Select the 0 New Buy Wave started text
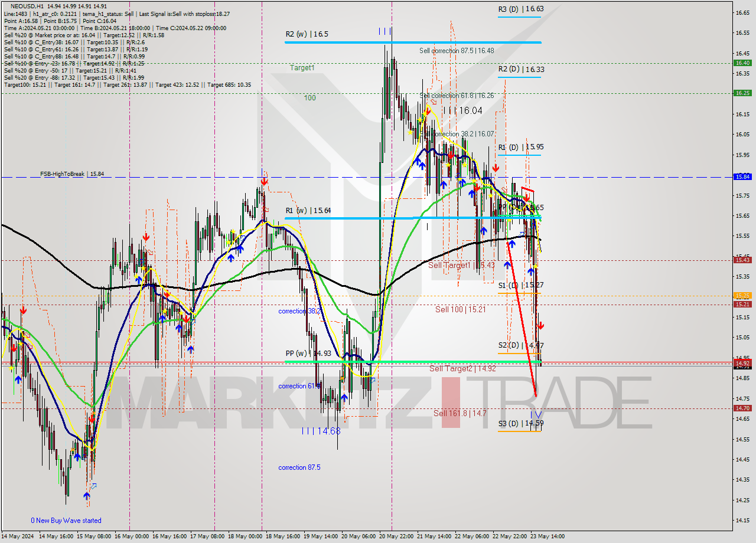756x543 pixels. tap(66, 521)
